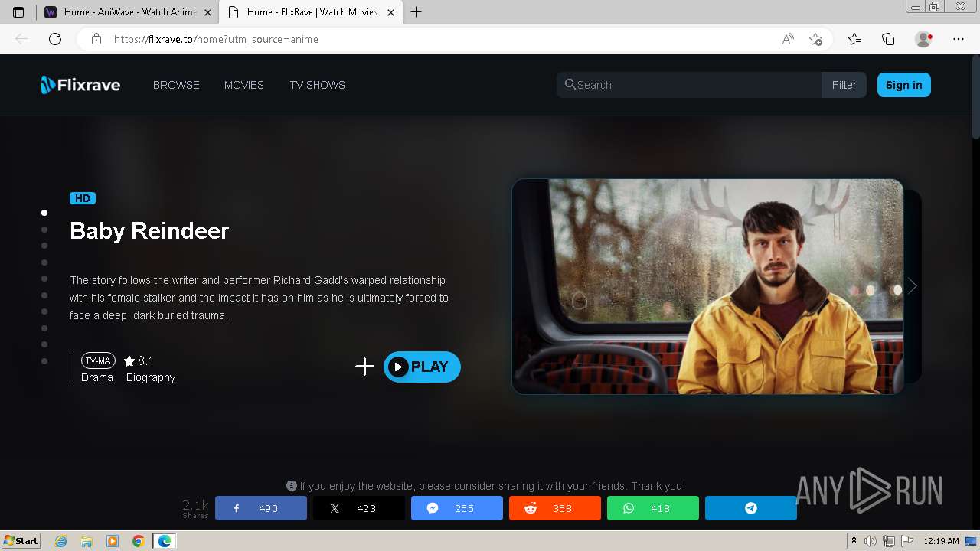Screen dimensions: 980x551
Task: Select first slide indicator dot
Action: tap(44, 213)
